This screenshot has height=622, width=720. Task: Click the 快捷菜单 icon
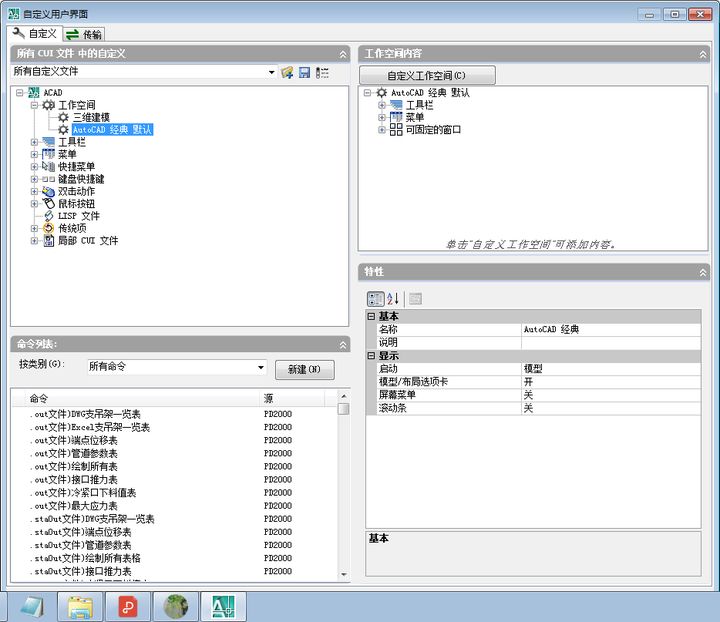point(48,166)
